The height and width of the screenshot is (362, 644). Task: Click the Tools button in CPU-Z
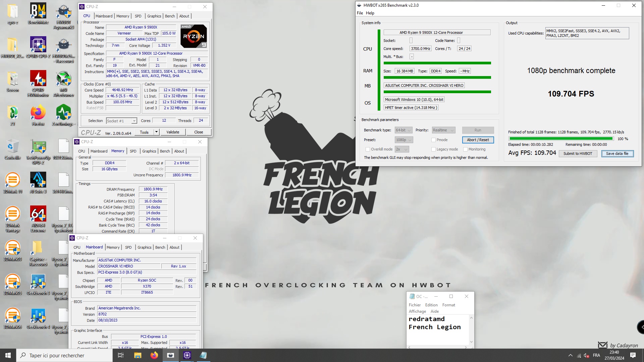coord(144,132)
